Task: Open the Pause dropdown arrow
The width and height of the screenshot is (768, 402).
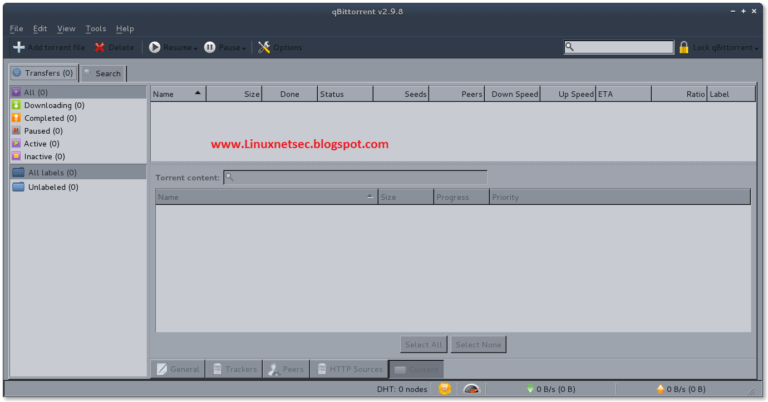Action: 244,48
